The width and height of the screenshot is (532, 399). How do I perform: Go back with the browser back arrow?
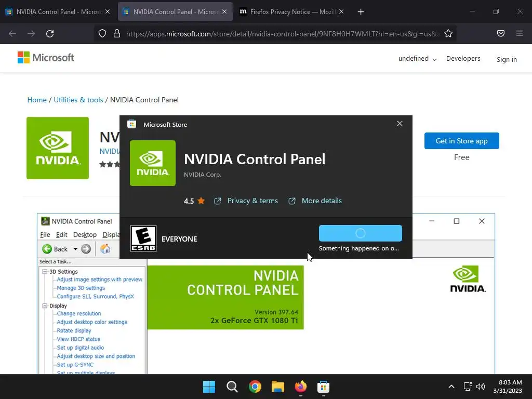tap(12, 34)
